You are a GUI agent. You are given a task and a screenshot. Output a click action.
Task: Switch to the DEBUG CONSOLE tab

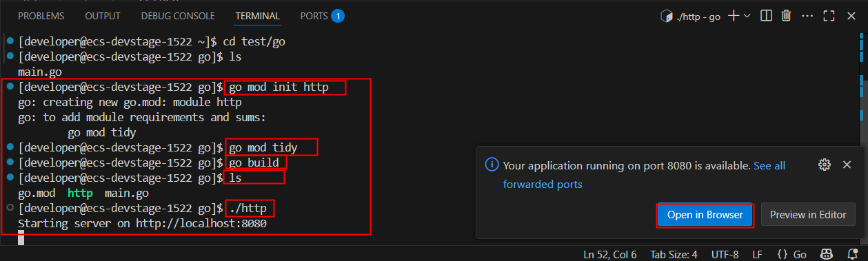(x=177, y=16)
